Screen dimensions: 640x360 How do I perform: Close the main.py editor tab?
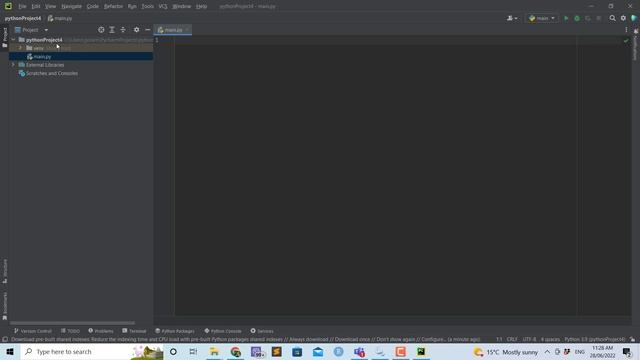point(187,30)
